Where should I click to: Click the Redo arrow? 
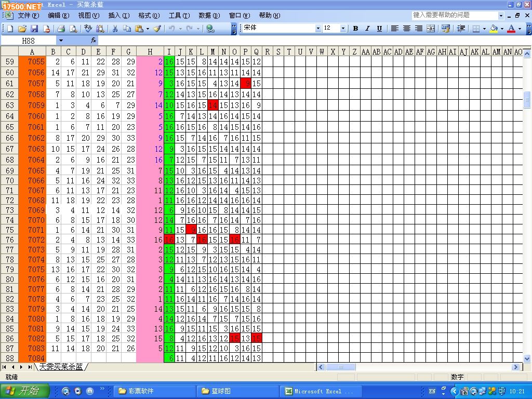(190, 29)
